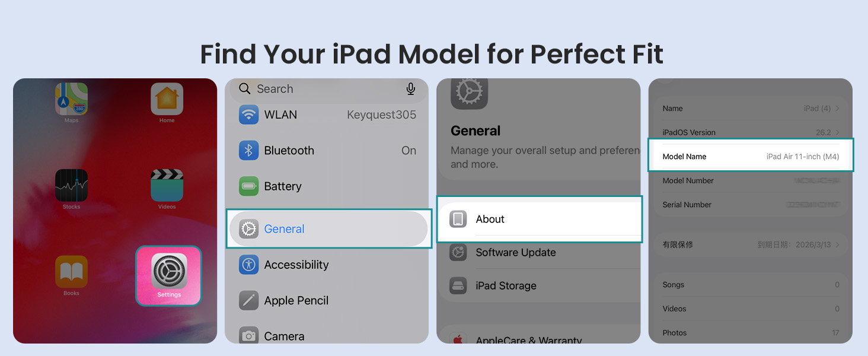Expand the iPadOS Version row chevron
Viewport: 868px width, 356px height.
coord(837,132)
